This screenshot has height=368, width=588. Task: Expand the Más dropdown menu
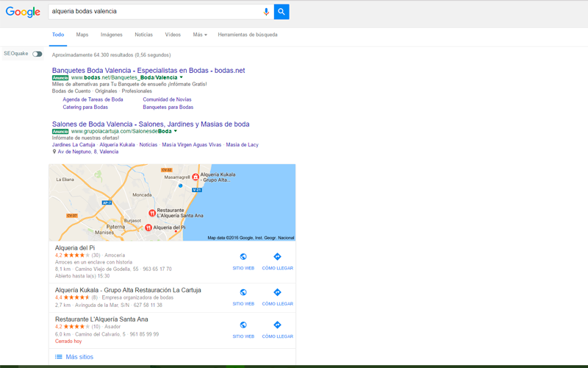(x=200, y=35)
